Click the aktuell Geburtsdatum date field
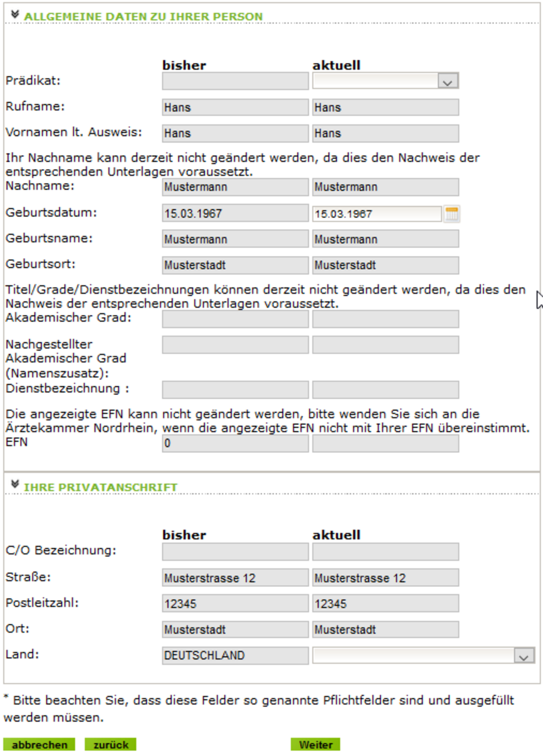The image size is (543, 756). coord(376,214)
